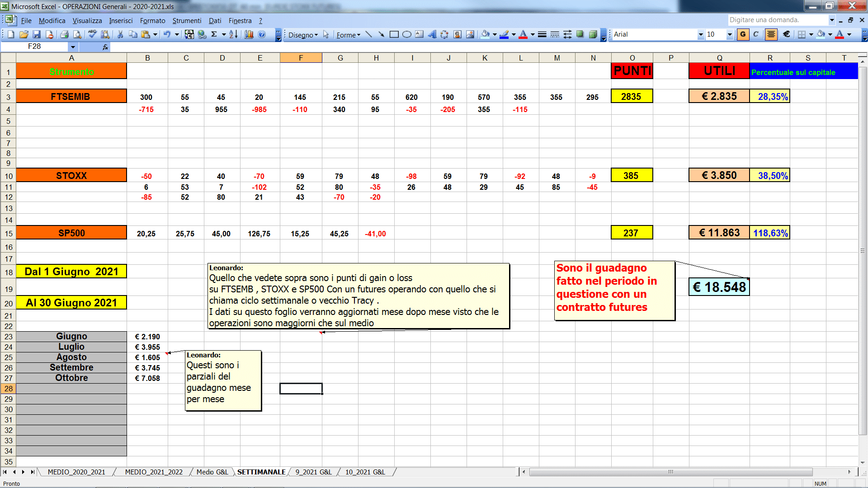
Task: Click the Copy icon
Action: coord(133,34)
